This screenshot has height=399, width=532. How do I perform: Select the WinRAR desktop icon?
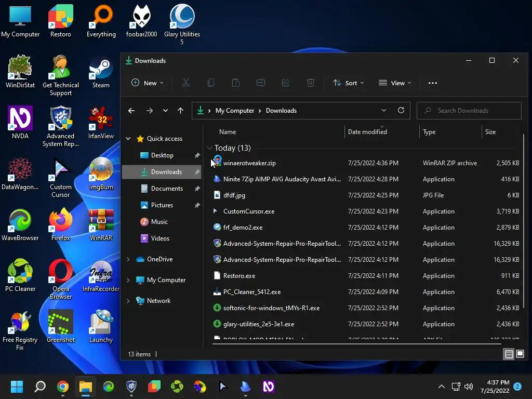tap(101, 224)
